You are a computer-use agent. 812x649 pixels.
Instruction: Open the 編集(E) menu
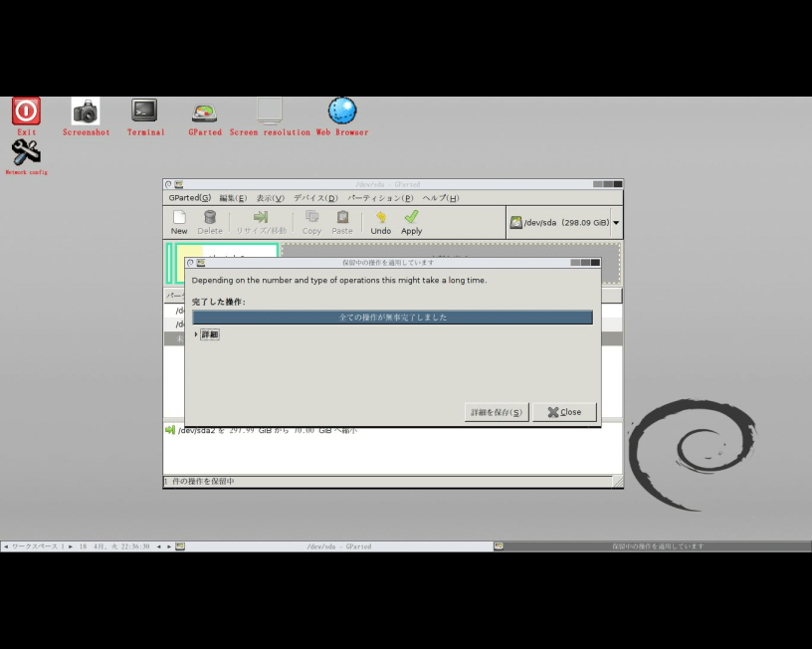click(x=233, y=198)
